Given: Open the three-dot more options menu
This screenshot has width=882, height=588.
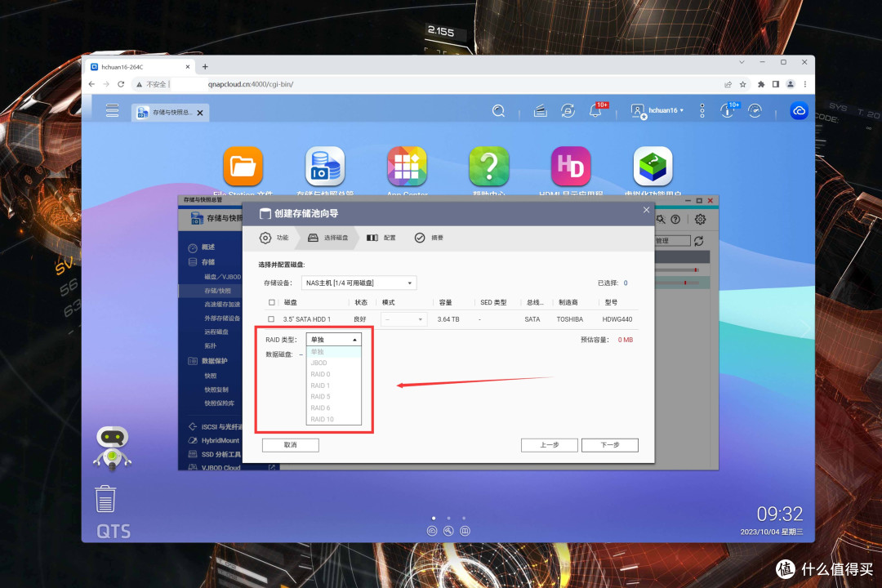Looking at the screenshot, I should tap(702, 110).
